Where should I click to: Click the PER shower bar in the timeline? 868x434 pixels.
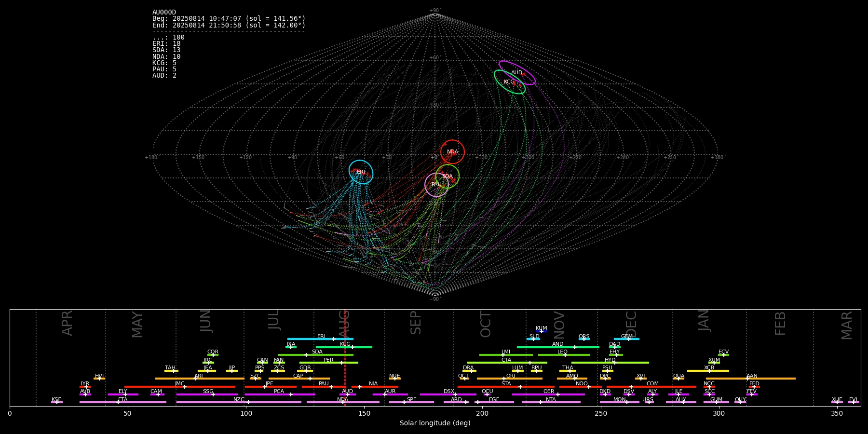(x=329, y=363)
